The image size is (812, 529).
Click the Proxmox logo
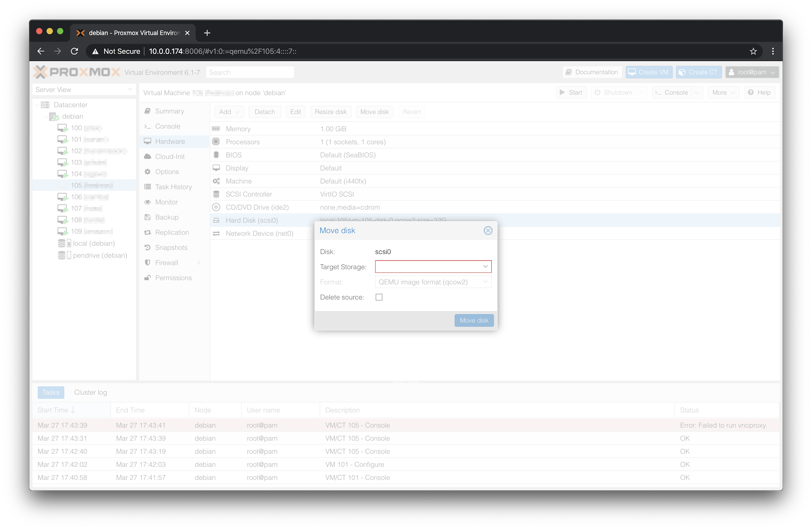(77, 72)
